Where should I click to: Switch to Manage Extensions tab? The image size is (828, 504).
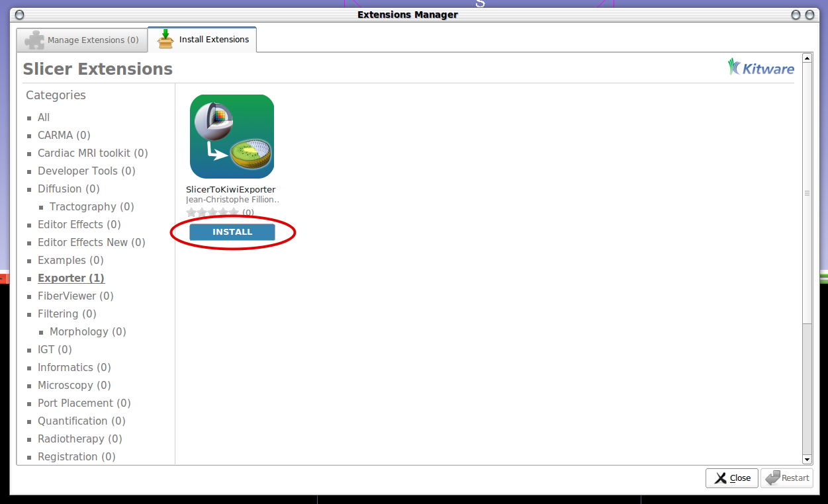[x=82, y=40]
